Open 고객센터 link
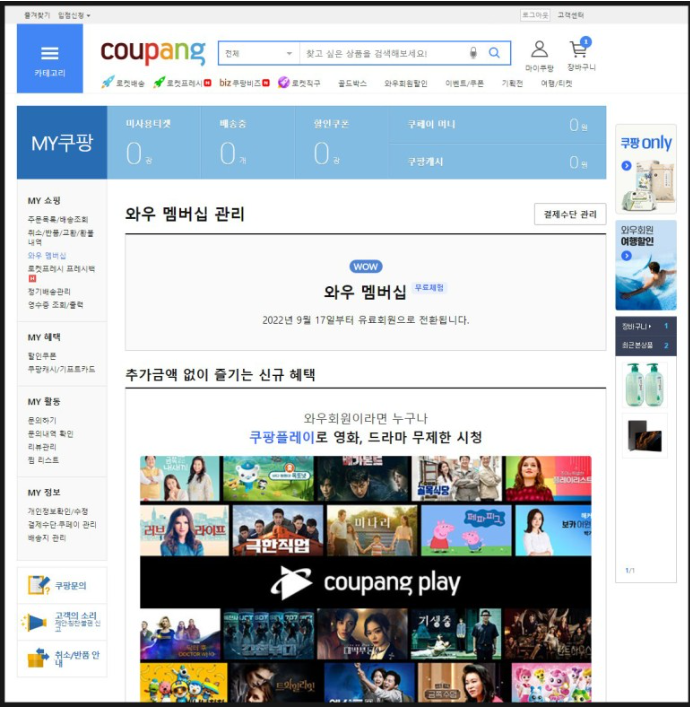 coord(571,15)
